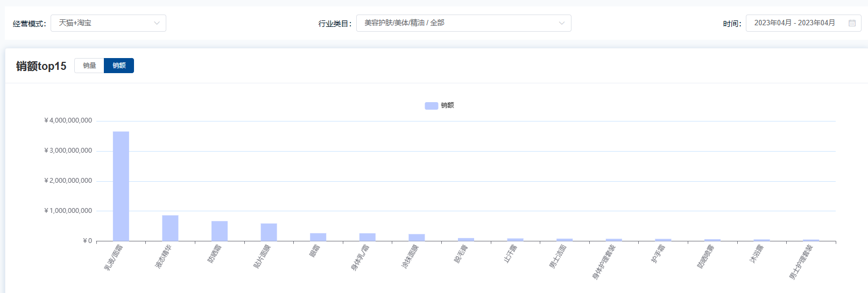The width and height of the screenshot is (868, 293).
Task: Click the 乳液/面霜 bar in chart
Action: click(121, 186)
